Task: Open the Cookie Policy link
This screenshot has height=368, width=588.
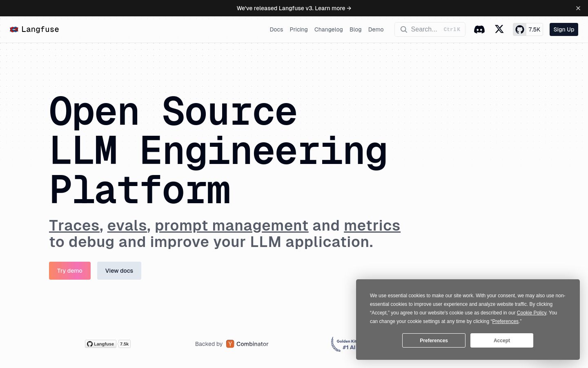Action: pyautogui.click(x=532, y=313)
